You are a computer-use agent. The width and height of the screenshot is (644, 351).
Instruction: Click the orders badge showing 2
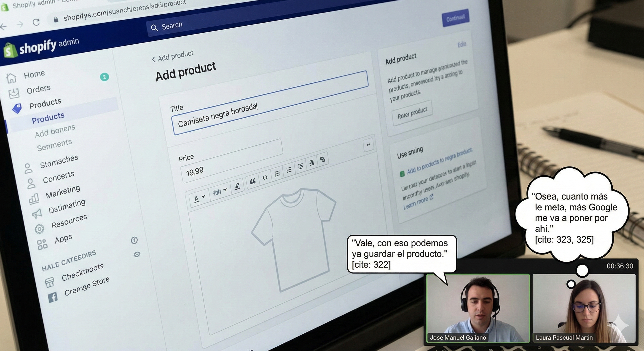pos(105,77)
